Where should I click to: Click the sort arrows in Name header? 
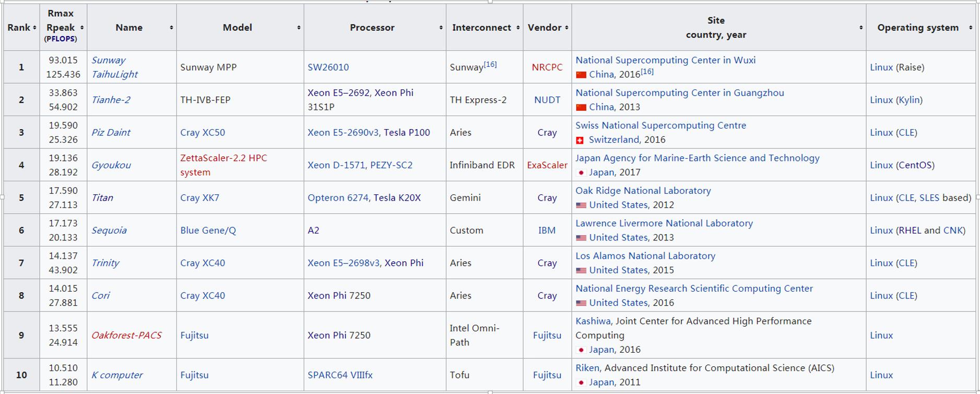click(171, 28)
